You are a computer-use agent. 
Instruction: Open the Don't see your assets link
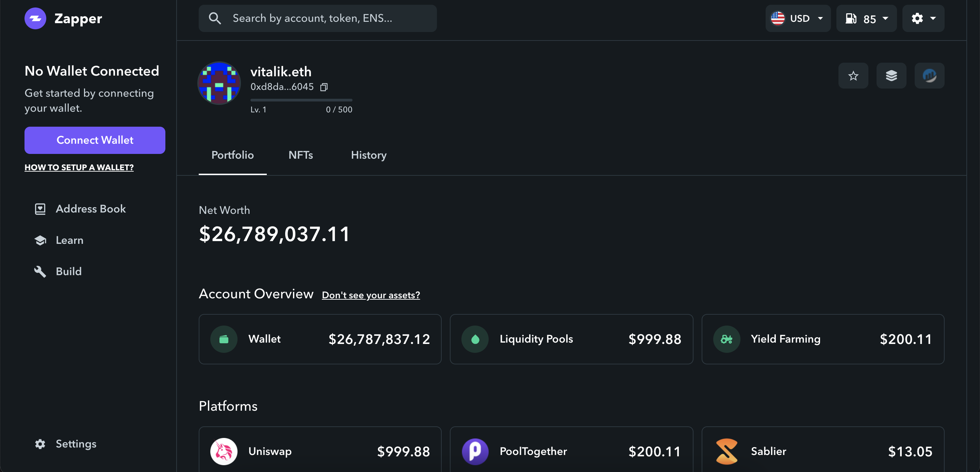[371, 295]
